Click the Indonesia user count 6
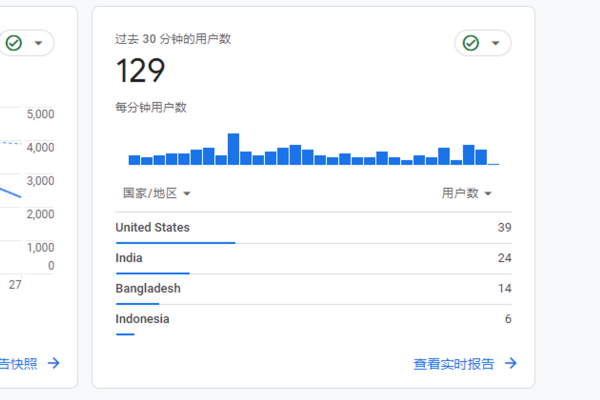 [508, 319]
